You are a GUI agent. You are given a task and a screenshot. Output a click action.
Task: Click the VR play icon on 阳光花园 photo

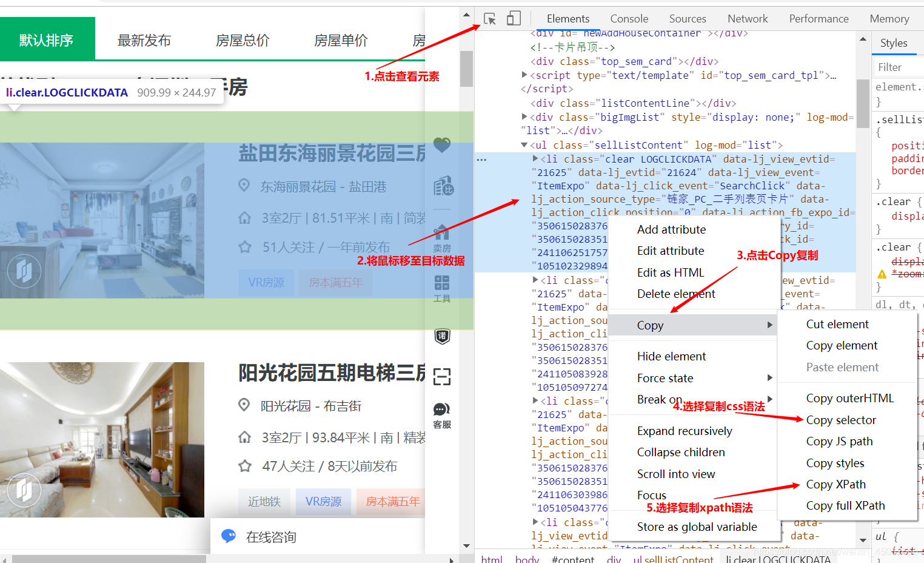24,490
